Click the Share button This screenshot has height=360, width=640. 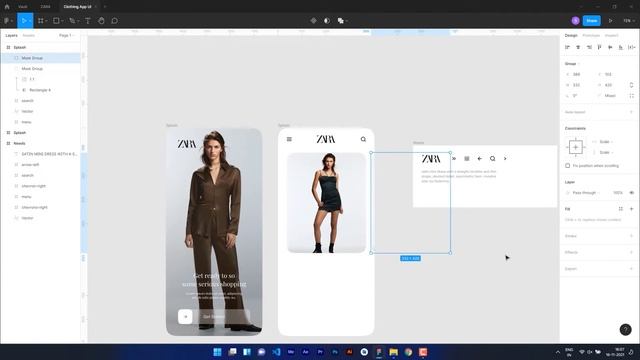point(591,21)
